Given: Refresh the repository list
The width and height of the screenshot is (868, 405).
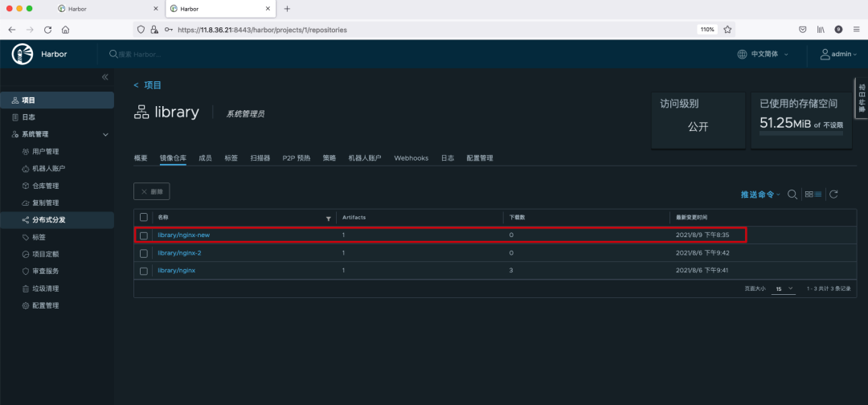Looking at the screenshot, I should pos(833,194).
